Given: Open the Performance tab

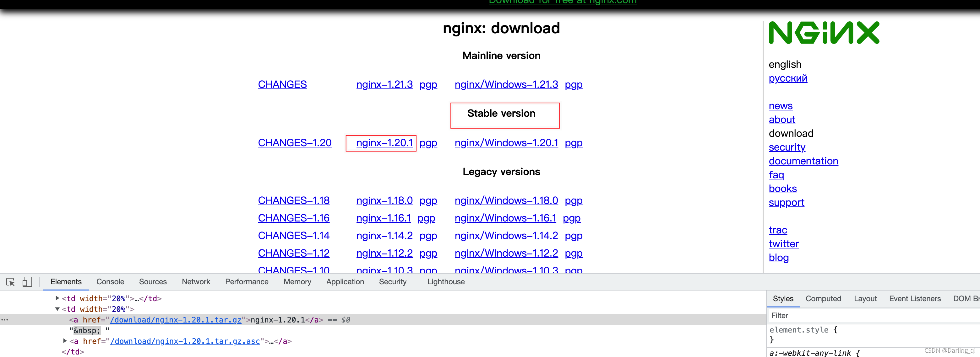Looking at the screenshot, I should click(x=247, y=281).
